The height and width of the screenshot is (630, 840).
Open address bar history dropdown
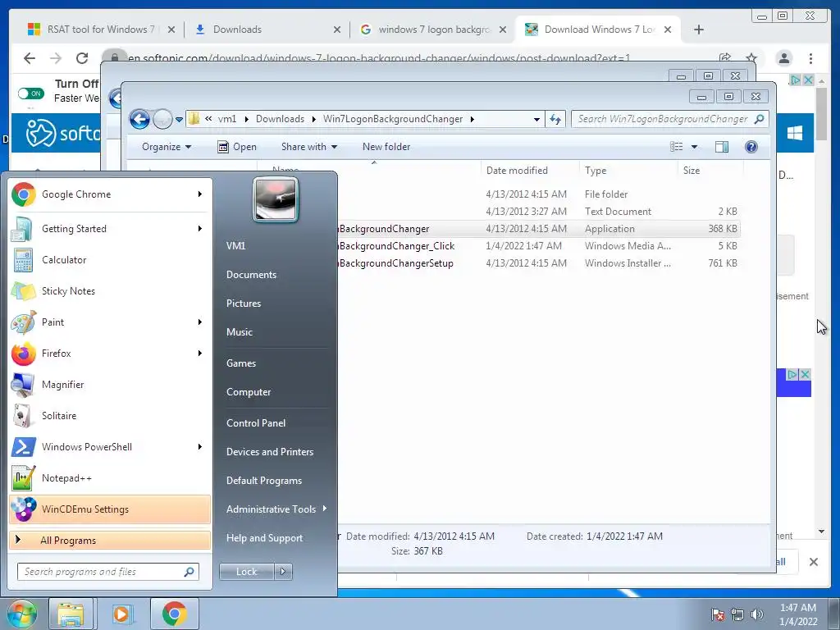[536, 120]
